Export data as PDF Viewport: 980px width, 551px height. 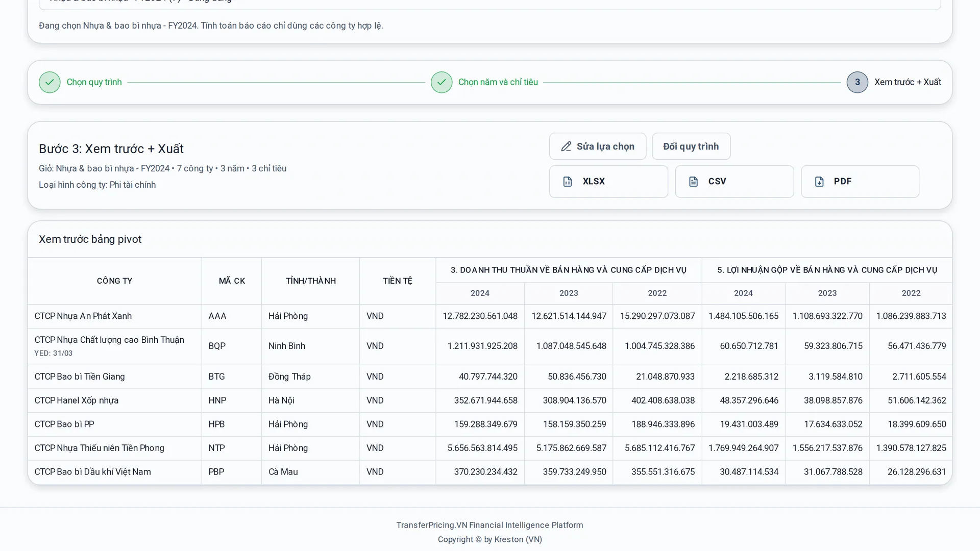tap(860, 182)
